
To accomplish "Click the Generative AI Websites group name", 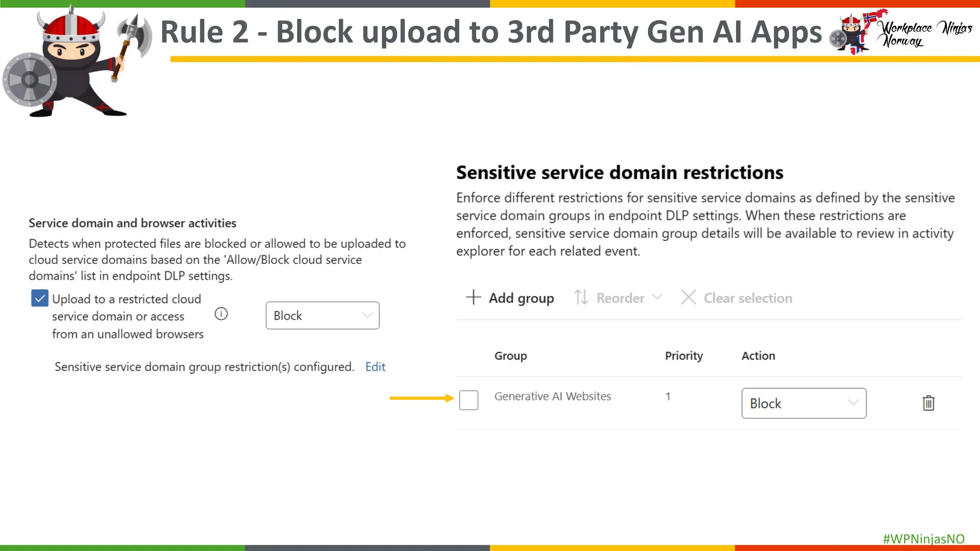I will click(x=553, y=397).
